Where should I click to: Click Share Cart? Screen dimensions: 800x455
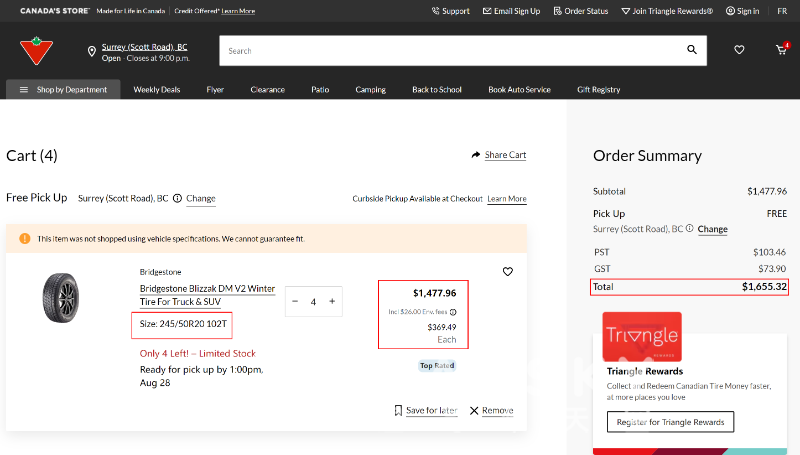498,155
